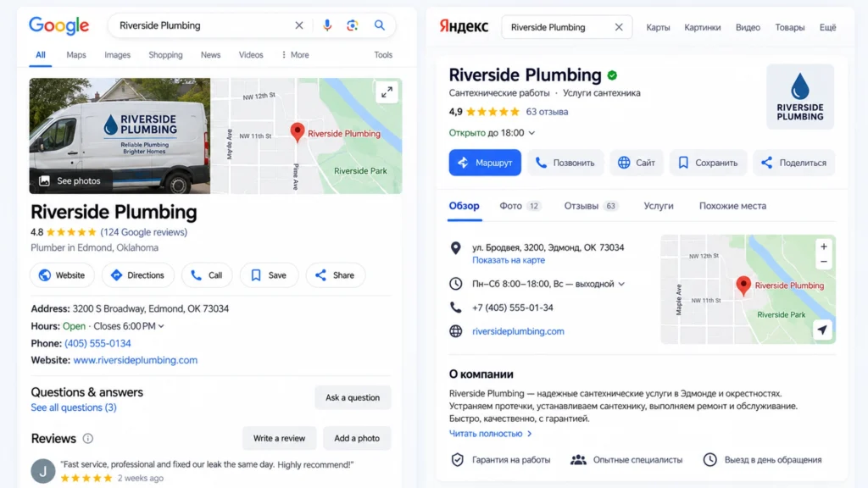Switch to Google Images tab
The image size is (868, 488).
pyautogui.click(x=117, y=55)
